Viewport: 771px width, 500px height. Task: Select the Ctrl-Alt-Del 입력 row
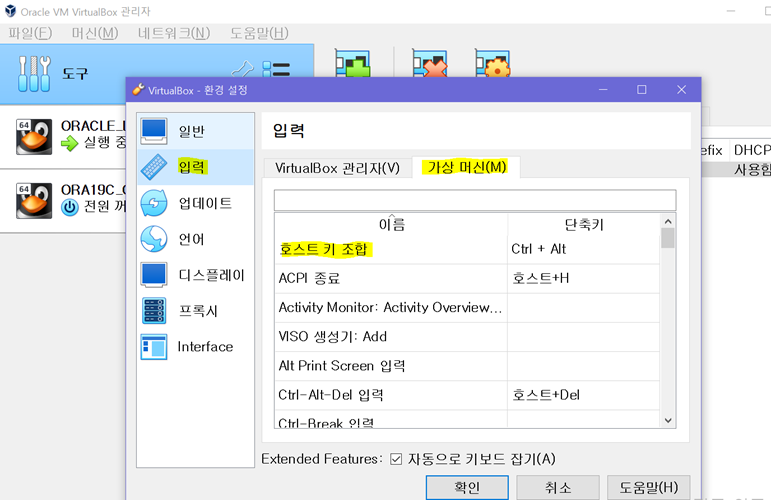[x=467, y=395]
